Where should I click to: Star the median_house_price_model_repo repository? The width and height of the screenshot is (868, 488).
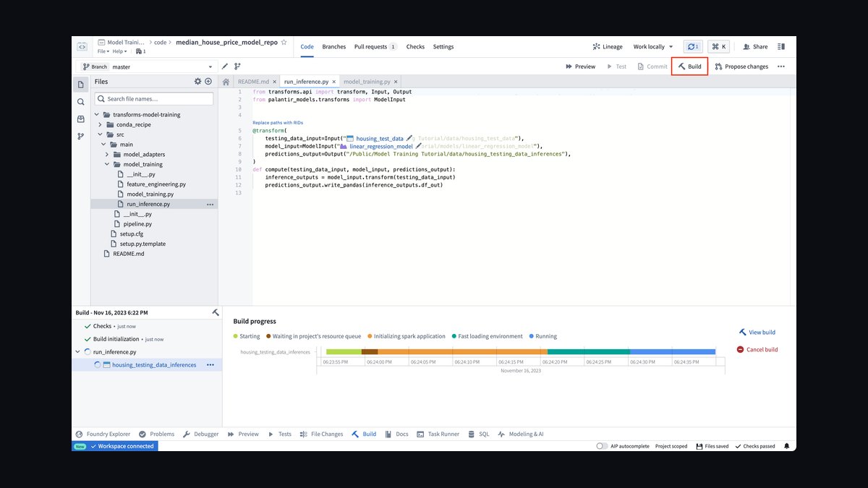pyautogui.click(x=284, y=43)
